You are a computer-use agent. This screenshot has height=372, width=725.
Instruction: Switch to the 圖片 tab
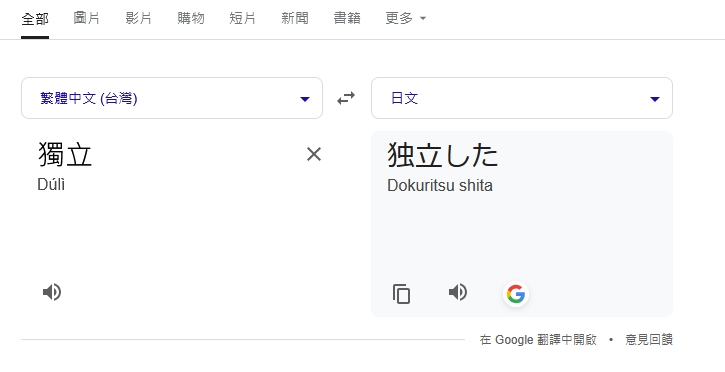tap(86, 18)
